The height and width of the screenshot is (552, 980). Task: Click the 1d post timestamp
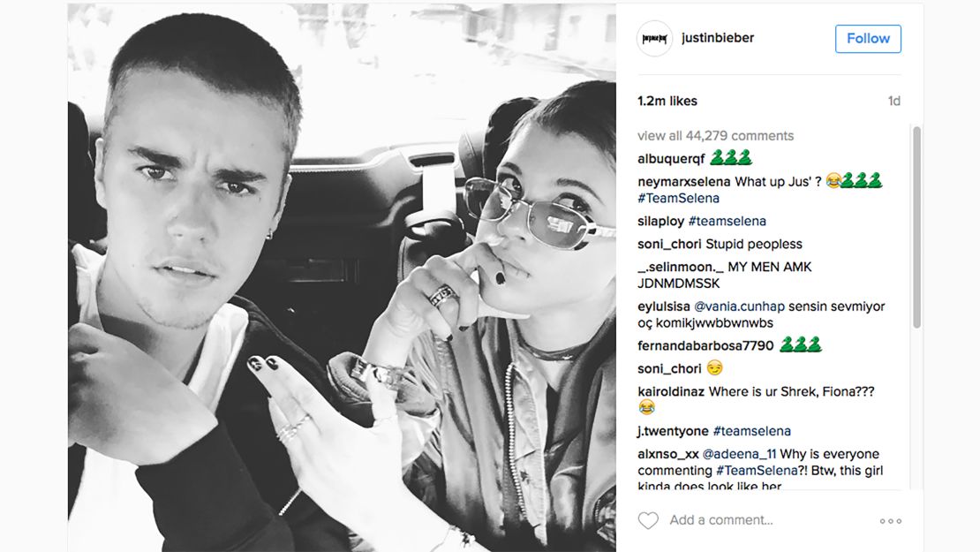pos(894,102)
